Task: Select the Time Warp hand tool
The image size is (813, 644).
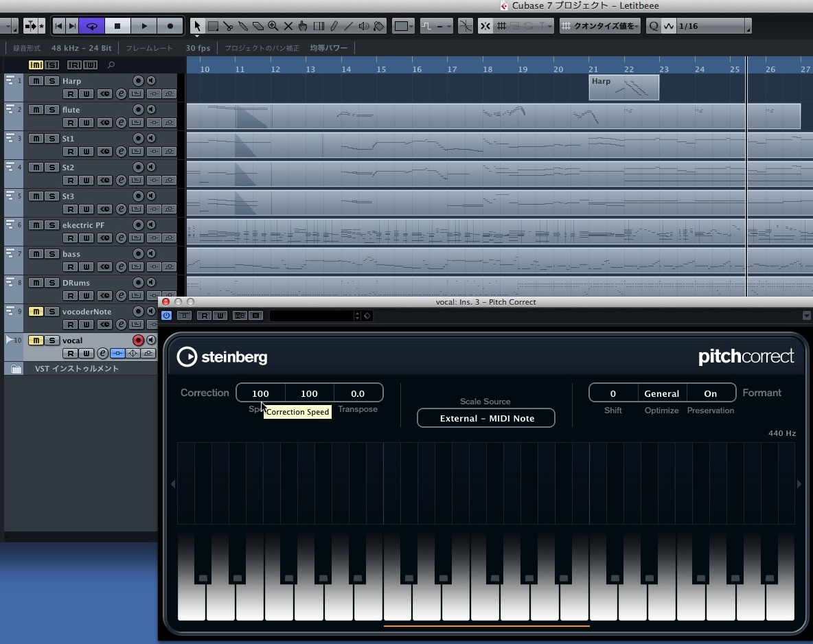Action: (x=304, y=26)
